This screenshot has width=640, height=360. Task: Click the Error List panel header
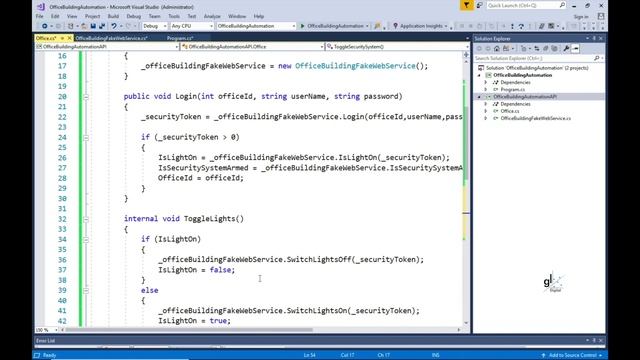pyautogui.click(x=320, y=340)
